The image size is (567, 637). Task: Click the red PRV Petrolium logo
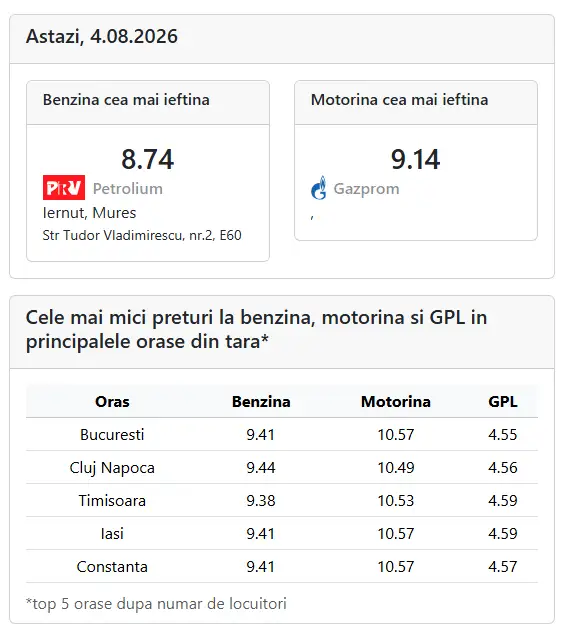pos(64,187)
